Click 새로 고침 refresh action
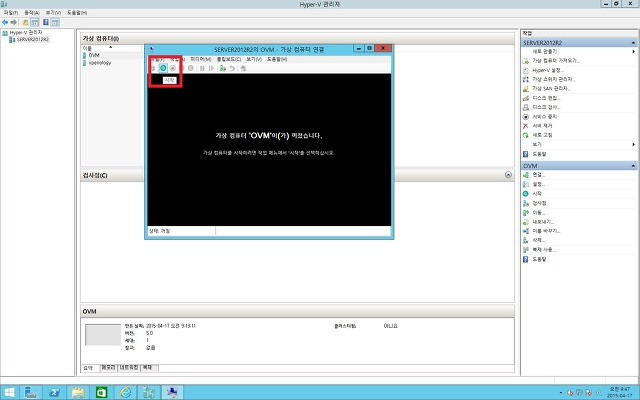 click(542, 135)
